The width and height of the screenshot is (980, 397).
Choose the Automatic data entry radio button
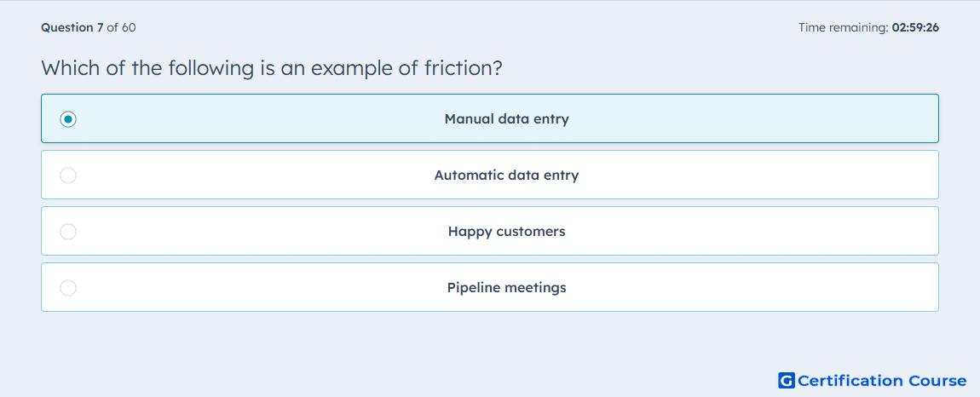tap(68, 175)
